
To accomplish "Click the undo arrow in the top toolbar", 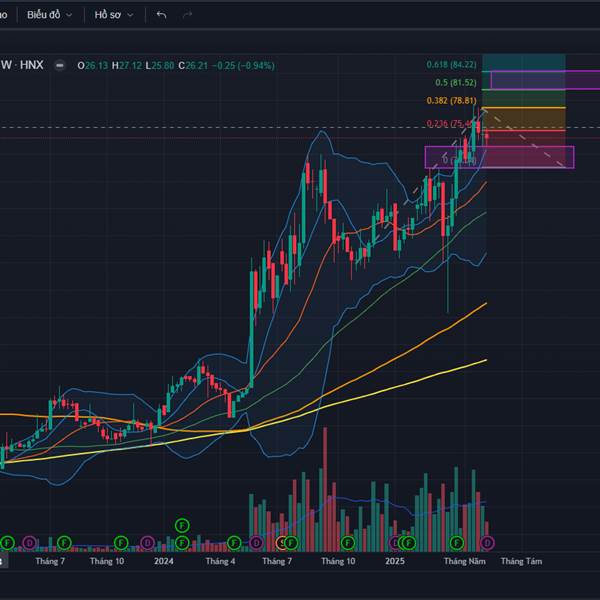I will [161, 15].
